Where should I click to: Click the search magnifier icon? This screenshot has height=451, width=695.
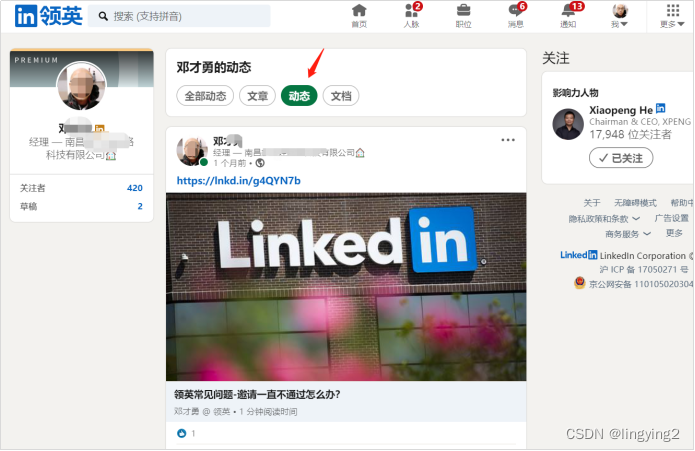[x=103, y=16]
